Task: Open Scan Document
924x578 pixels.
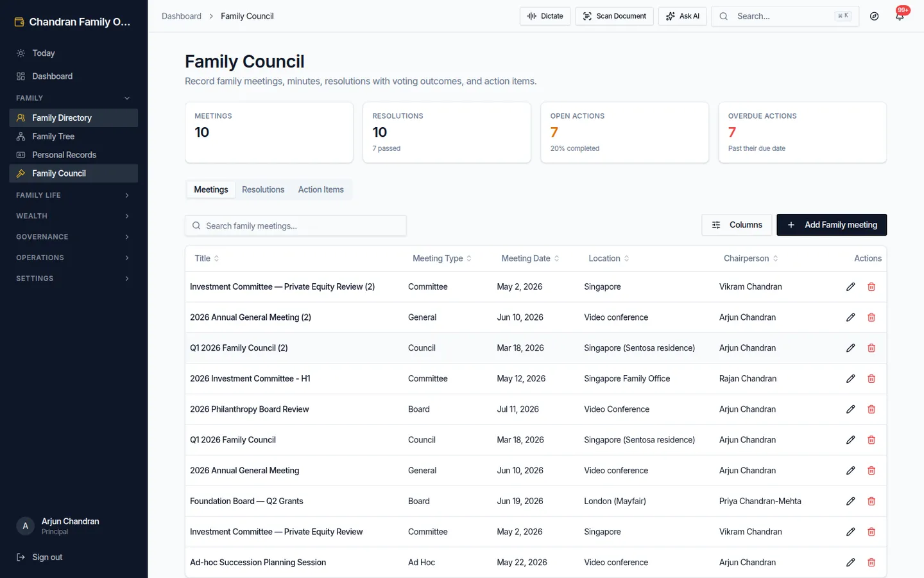Action: tap(614, 16)
